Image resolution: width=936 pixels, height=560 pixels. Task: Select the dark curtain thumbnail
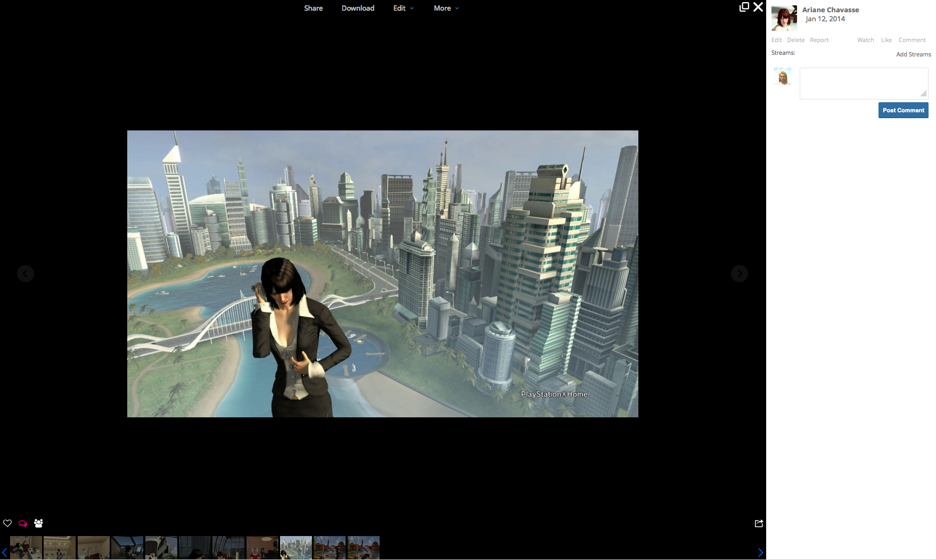195,547
